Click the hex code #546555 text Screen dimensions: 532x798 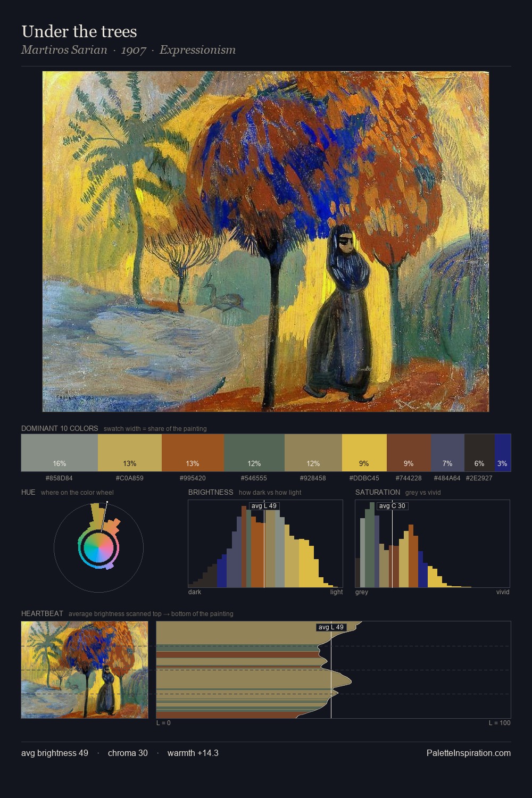tap(254, 478)
